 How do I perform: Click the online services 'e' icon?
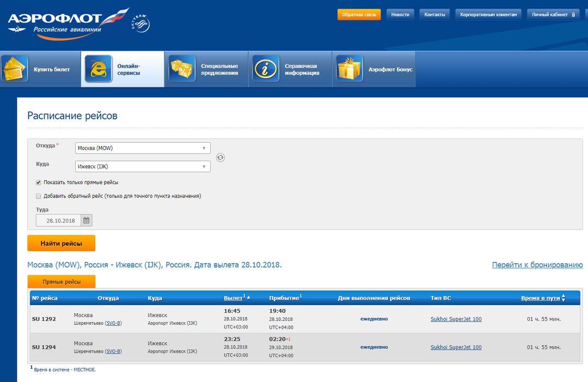98,69
